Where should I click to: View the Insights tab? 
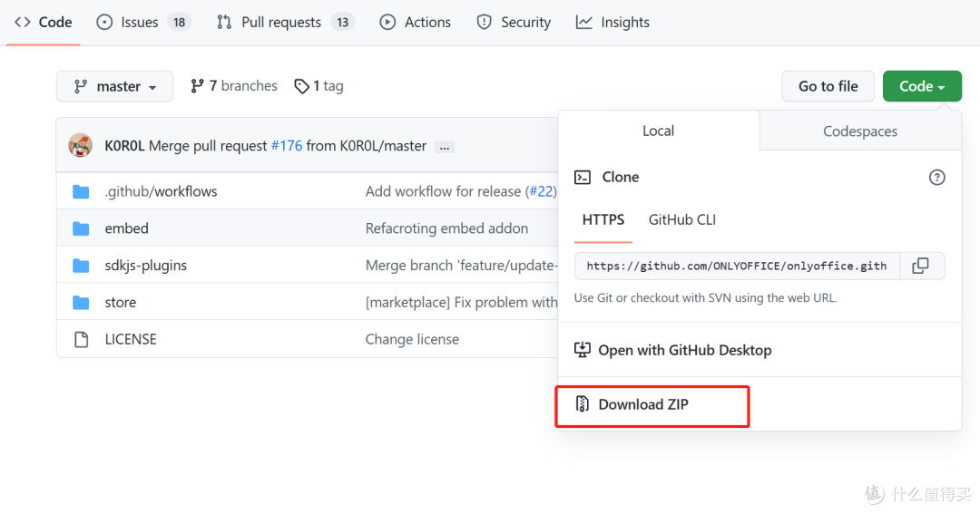(612, 22)
